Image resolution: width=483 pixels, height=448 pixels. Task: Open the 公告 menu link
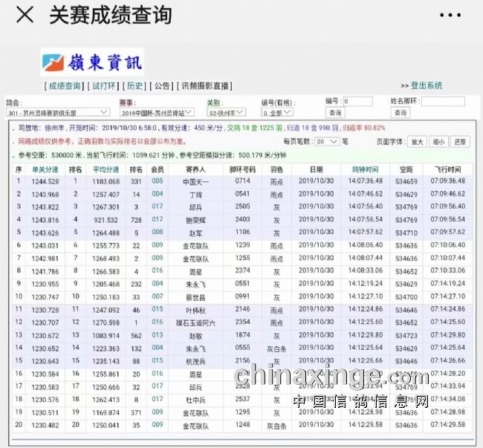[x=162, y=86]
